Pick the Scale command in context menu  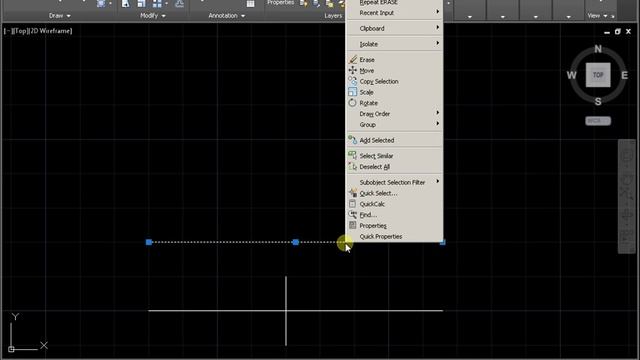[394, 92]
